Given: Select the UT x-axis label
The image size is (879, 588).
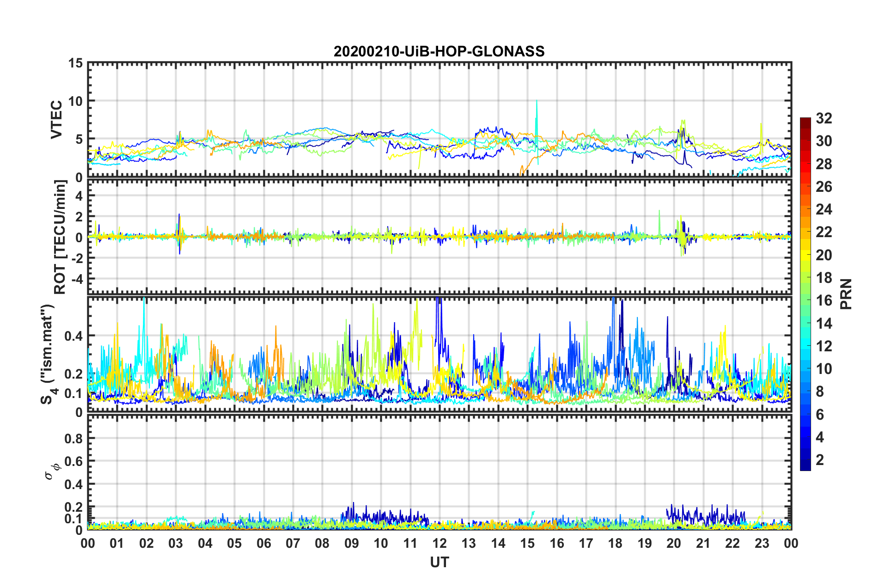Looking at the screenshot, I should point(439,562).
